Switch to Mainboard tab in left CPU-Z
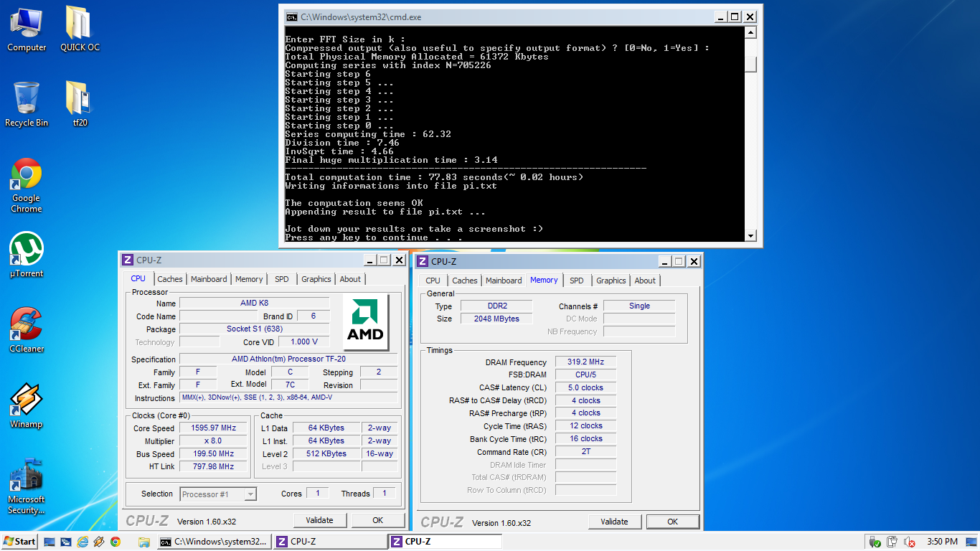Screen dimensions: 980x551 209,279
